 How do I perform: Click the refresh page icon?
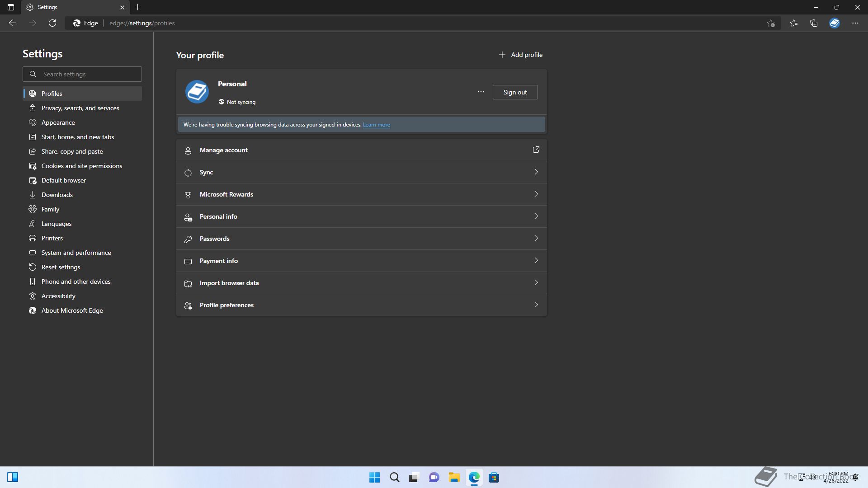click(x=52, y=23)
